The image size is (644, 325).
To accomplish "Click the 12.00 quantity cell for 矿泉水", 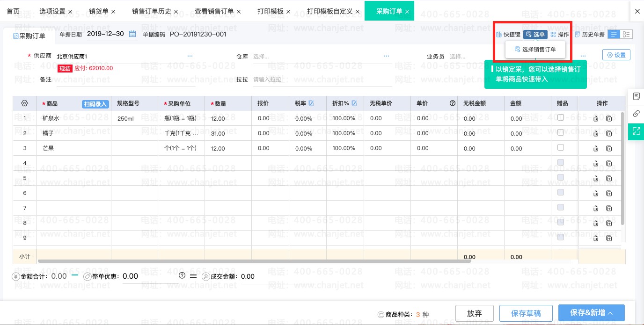I will (x=228, y=119).
